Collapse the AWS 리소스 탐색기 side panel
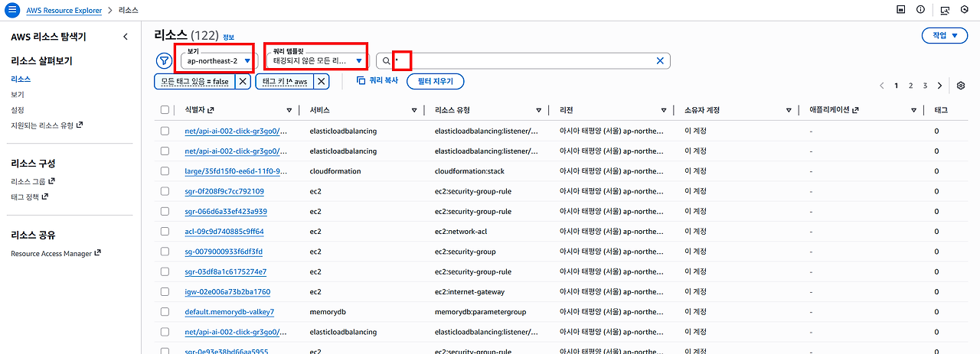The image size is (980, 354). click(126, 37)
